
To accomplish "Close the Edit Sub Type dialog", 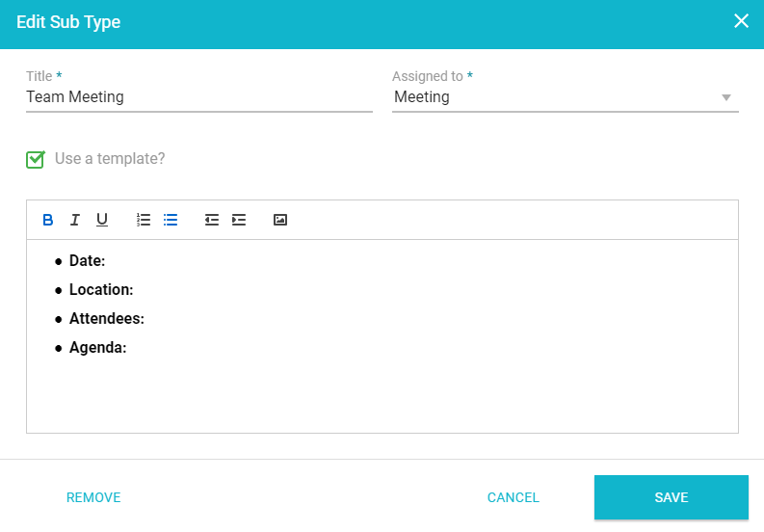I will click(x=741, y=21).
